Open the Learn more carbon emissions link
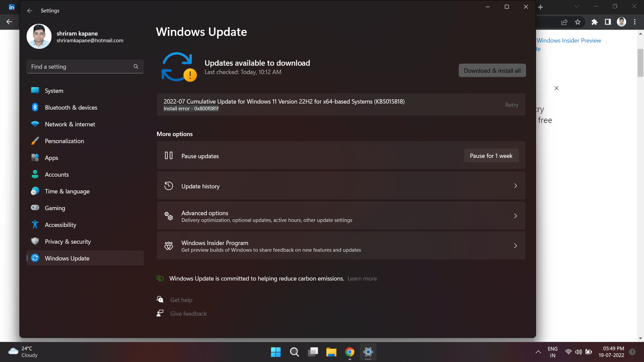This screenshot has width=644, height=362. (362, 279)
